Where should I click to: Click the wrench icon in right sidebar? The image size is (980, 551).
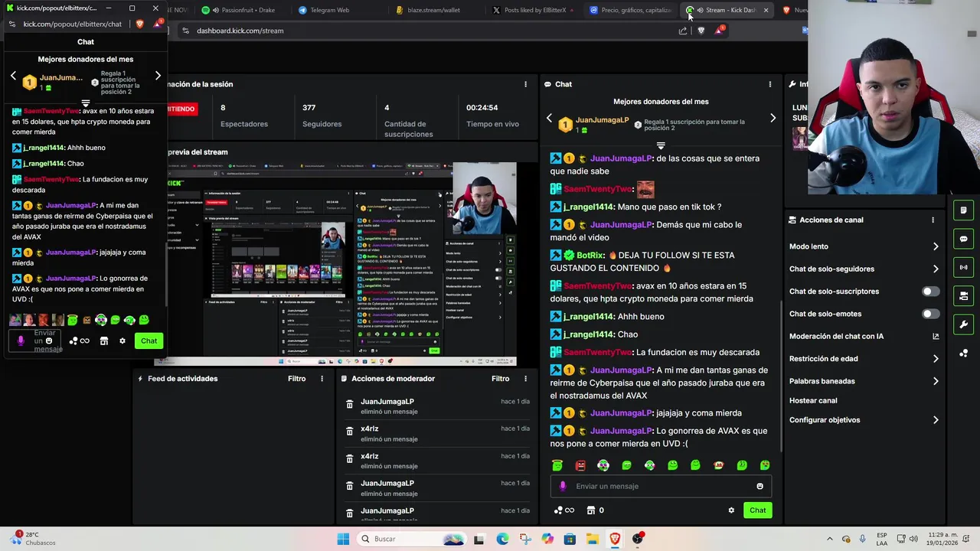(x=963, y=324)
